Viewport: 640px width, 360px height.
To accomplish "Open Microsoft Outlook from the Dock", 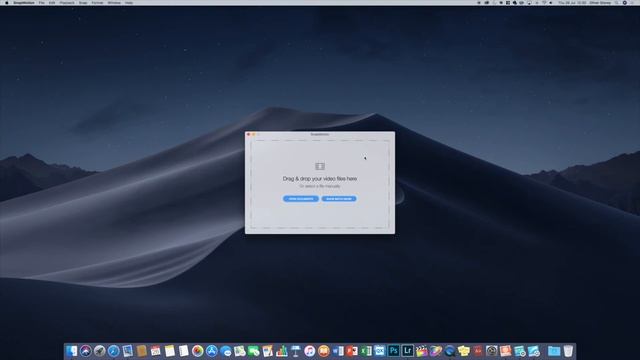I will coord(380,351).
